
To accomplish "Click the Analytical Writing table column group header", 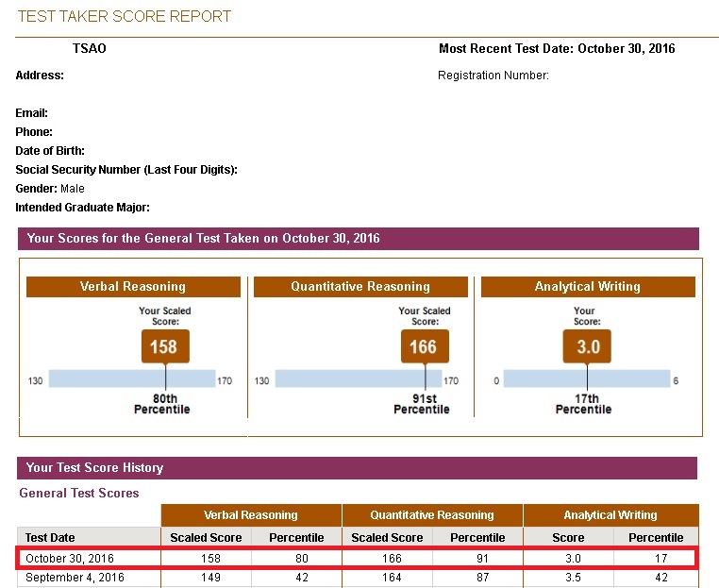I will (611, 515).
